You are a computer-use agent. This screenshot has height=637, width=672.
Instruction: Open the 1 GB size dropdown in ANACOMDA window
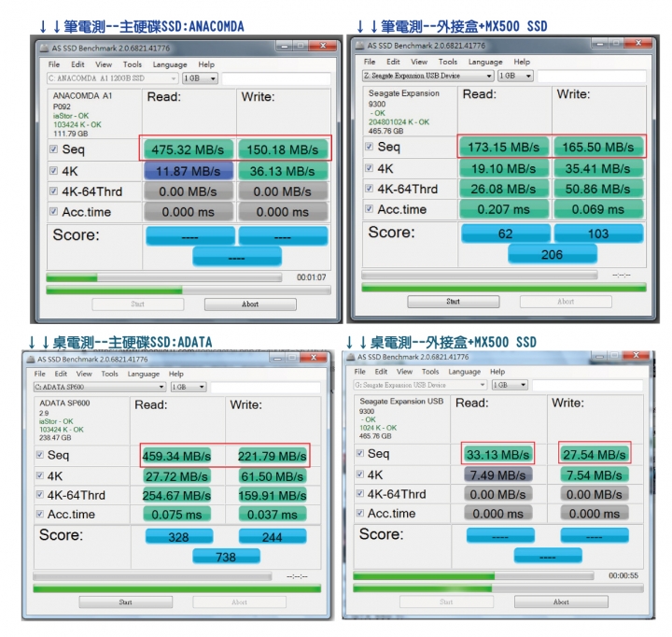click(200, 78)
